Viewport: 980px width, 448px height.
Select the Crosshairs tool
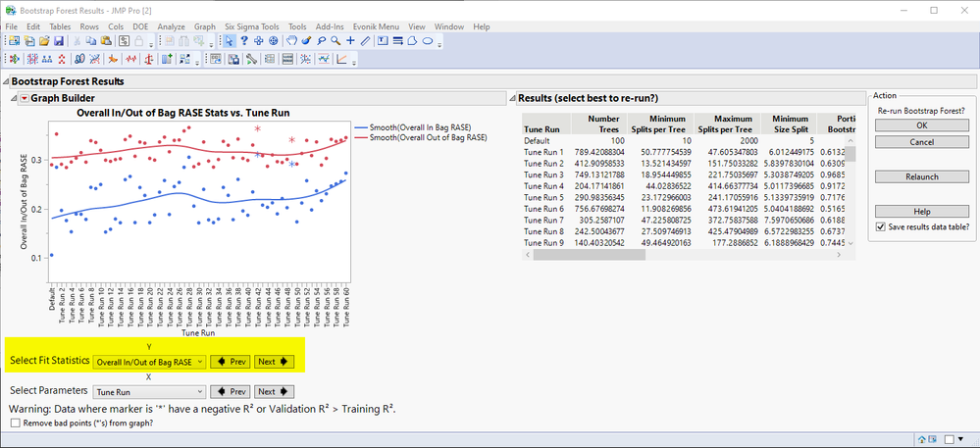[350, 41]
